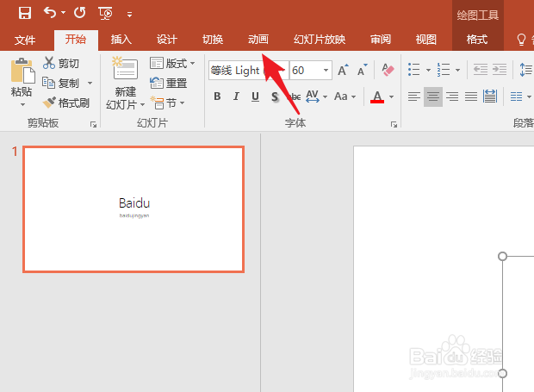This screenshot has width=534, height=392.
Task: Select slide 1 thumbnail with Baidu title
Action: click(133, 209)
